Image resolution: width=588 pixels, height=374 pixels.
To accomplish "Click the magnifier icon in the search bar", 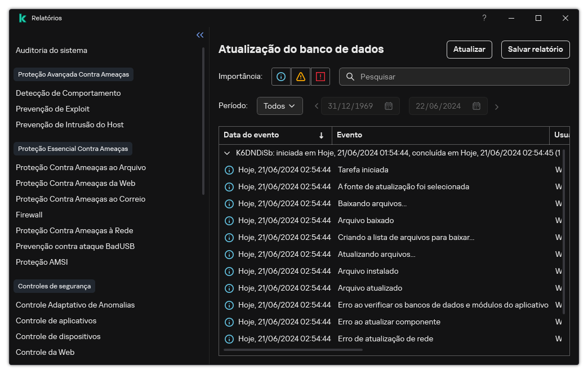I will 350,77.
